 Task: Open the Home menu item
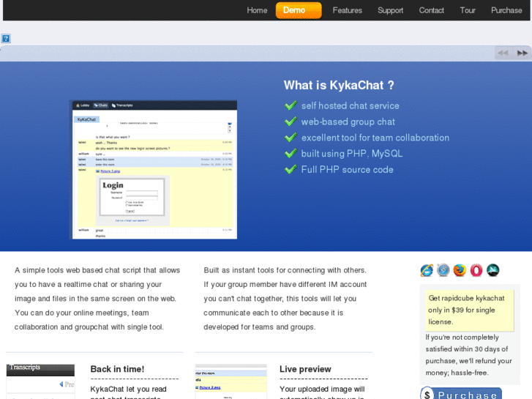(257, 10)
